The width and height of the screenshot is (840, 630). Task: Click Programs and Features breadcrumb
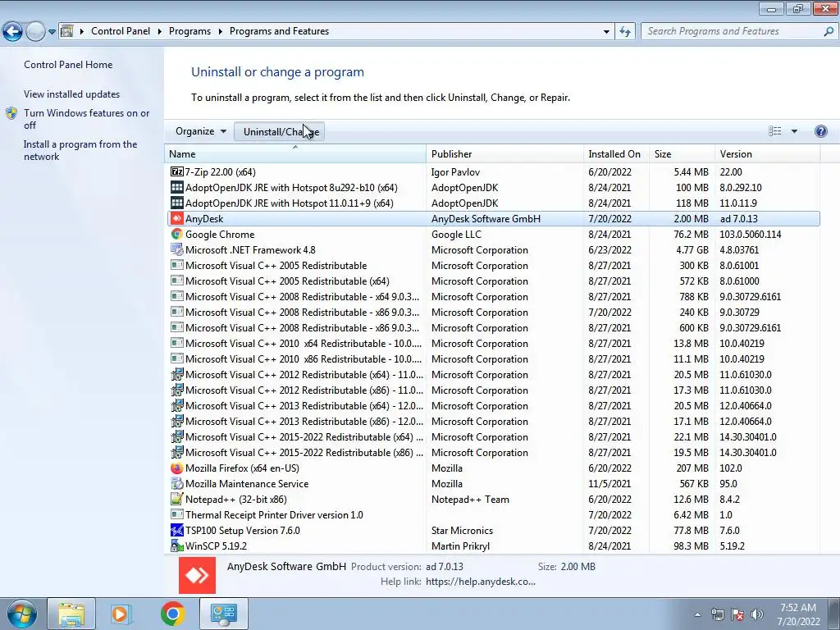coord(279,31)
